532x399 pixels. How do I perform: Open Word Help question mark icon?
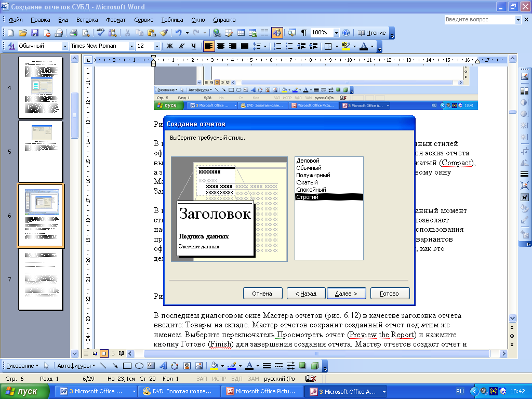[346, 33]
